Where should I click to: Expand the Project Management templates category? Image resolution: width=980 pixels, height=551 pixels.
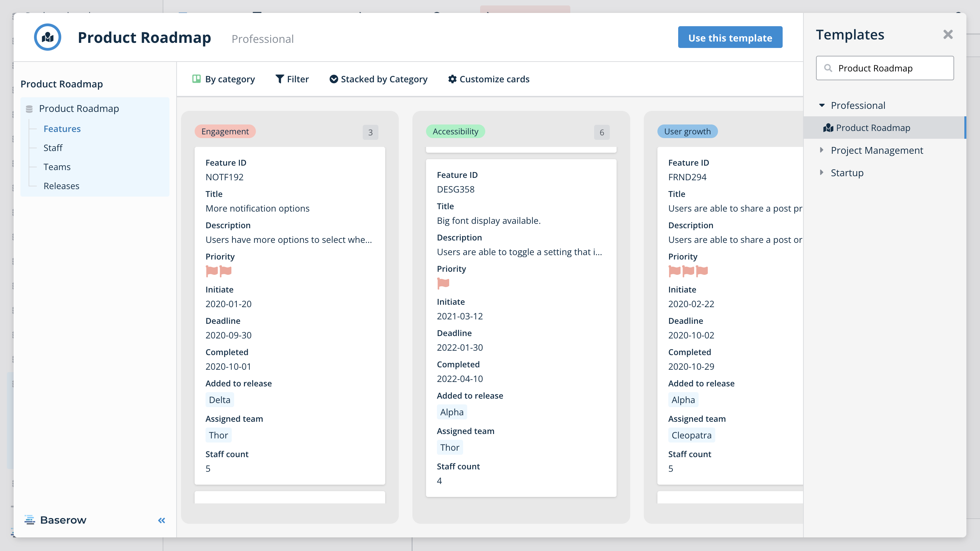pos(822,150)
